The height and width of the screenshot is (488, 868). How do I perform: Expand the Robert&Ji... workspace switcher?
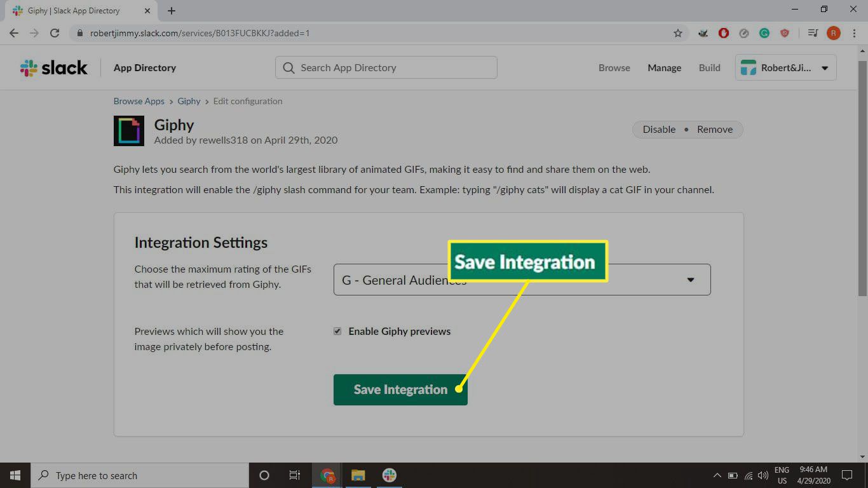pyautogui.click(x=786, y=68)
